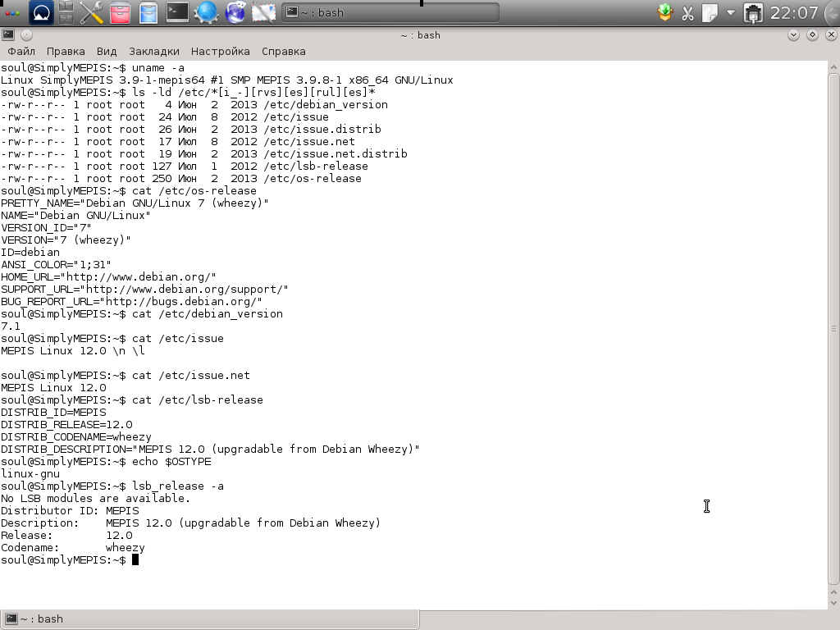Click the 'Codename: wheezy' line
The height and width of the screenshot is (630, 840).
pos(73,548)
